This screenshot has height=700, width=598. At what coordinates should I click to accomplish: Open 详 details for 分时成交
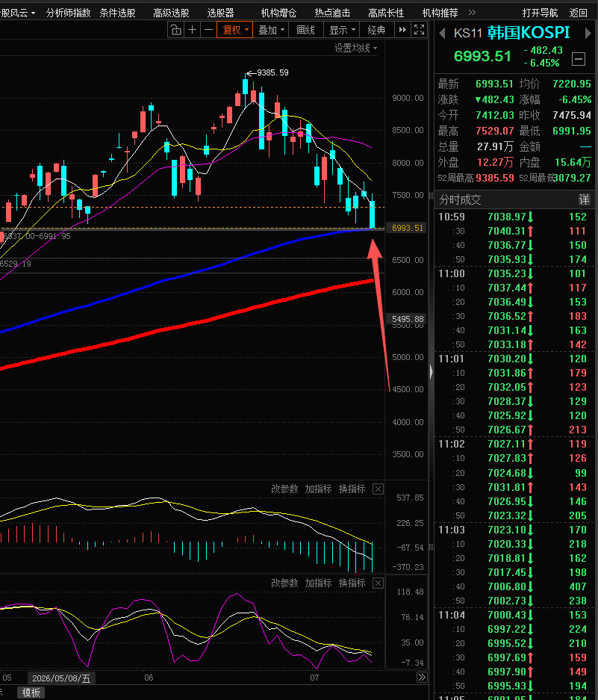point(584,199)
